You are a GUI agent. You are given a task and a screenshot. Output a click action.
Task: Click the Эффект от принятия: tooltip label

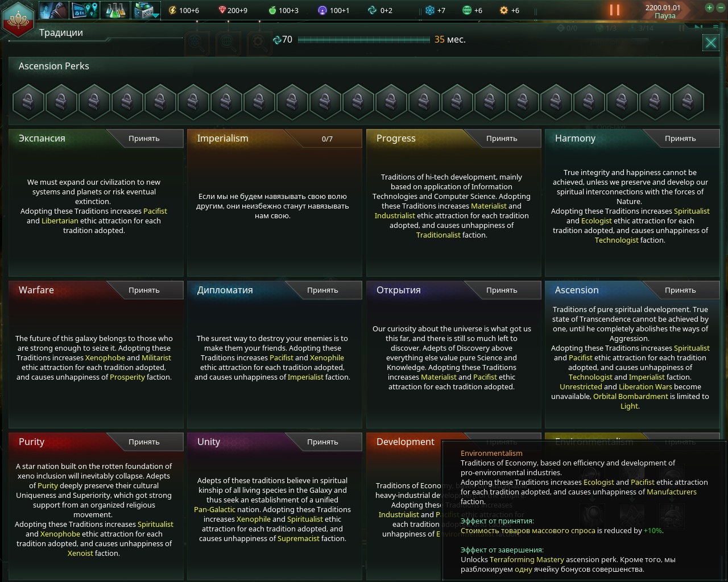497,521
